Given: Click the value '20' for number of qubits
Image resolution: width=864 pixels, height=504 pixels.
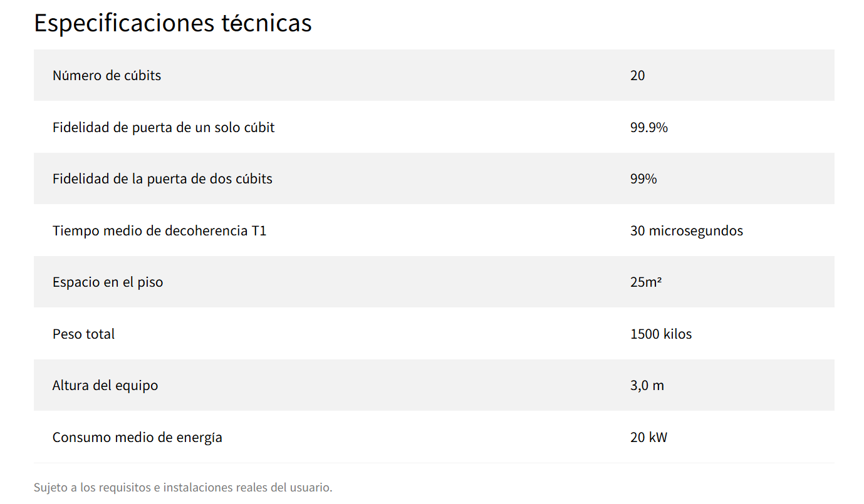Looking at the screenshot, I should pos(637,76).
